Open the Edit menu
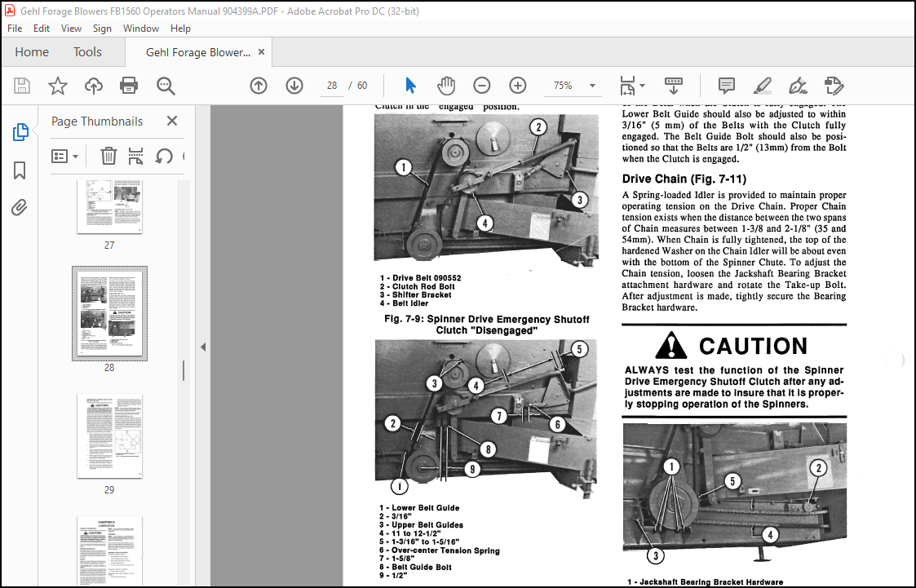The width and height of the screenshot is (916, 588). coord(42,28)
